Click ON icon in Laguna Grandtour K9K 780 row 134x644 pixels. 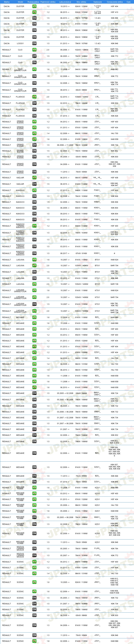[34, 304]
